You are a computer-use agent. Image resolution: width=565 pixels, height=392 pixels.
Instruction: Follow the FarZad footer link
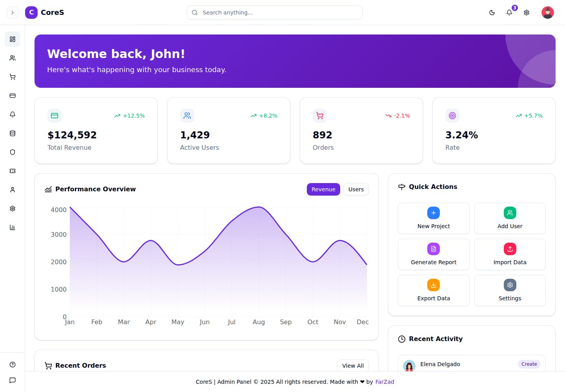point(385,382)
